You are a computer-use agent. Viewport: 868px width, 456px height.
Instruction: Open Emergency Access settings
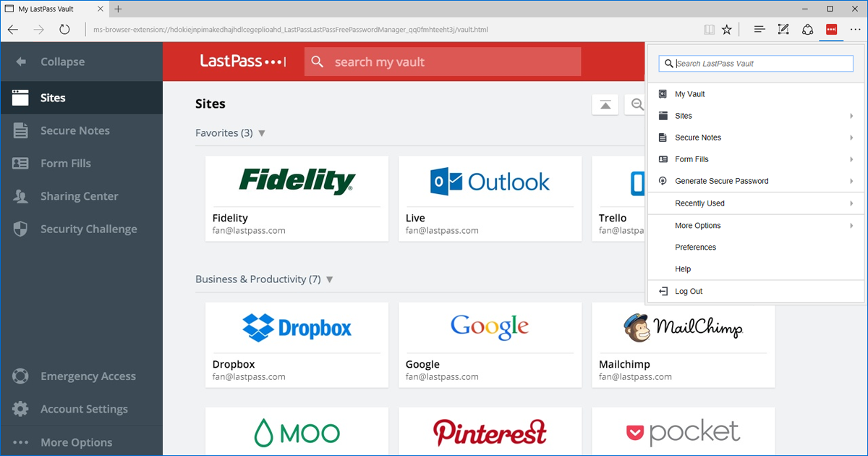[x=88, y=376]
